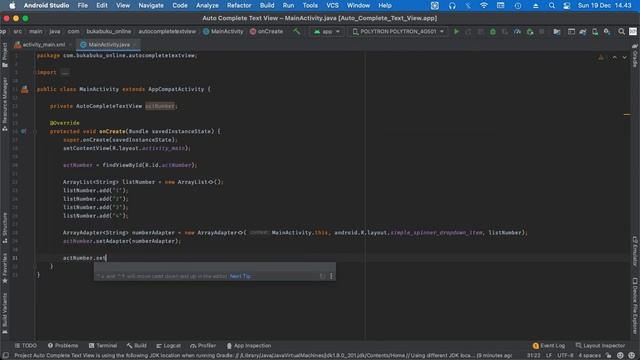Go to next highlighted error arrow
Viewport: 640px width, 360px height.
click(x=624, y=58)
